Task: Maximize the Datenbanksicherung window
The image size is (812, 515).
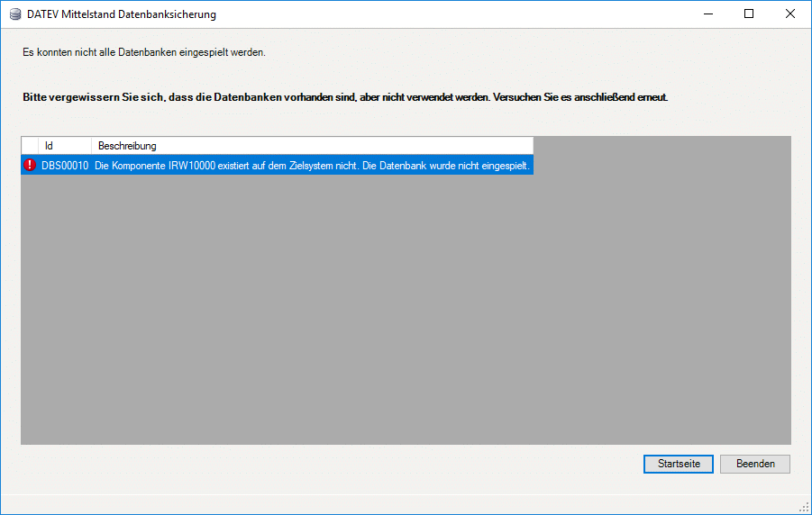Action: coord(749,14)
